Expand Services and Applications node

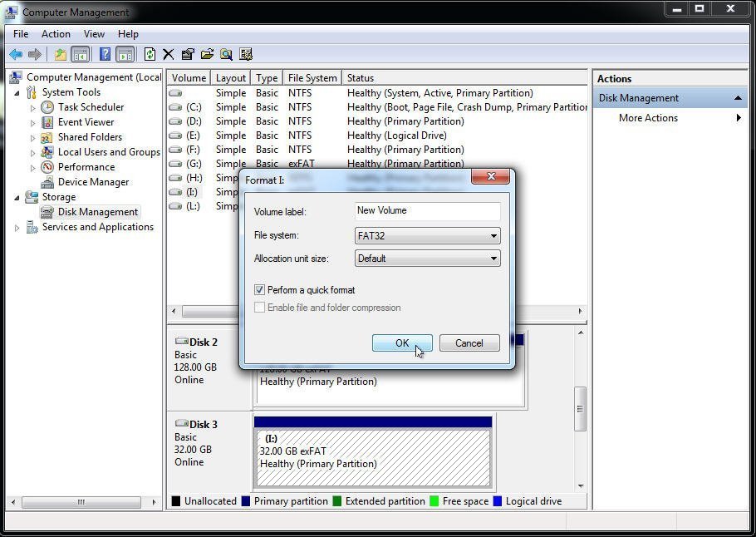17,228
